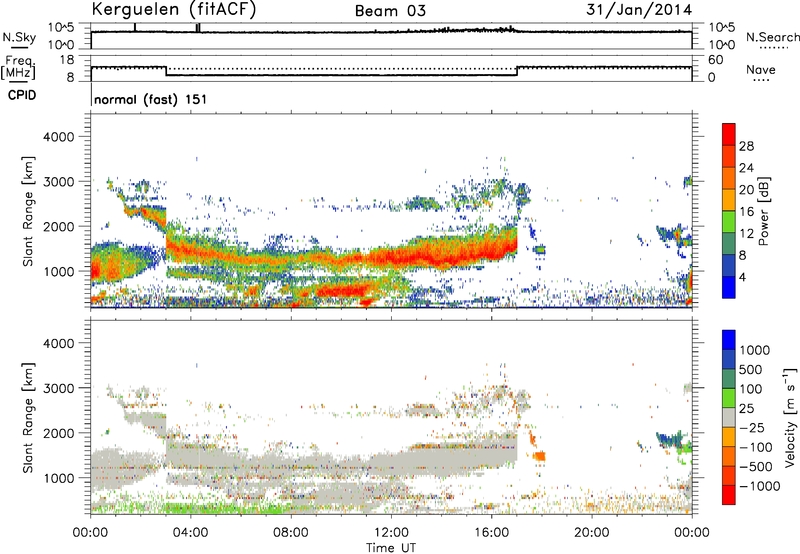Click the "4" label on Power colorbar
This screenshot has width=800, height=554.
tap(742, 277)
